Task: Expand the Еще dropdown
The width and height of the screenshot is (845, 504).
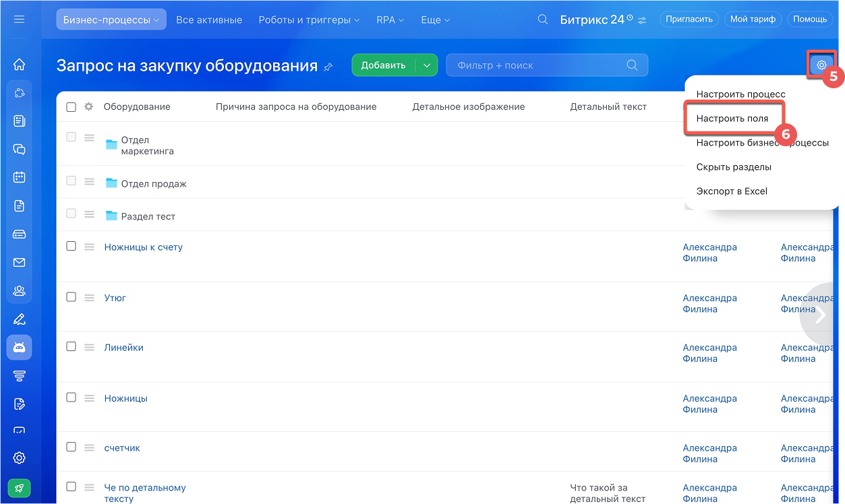Action: click(435, 20)
